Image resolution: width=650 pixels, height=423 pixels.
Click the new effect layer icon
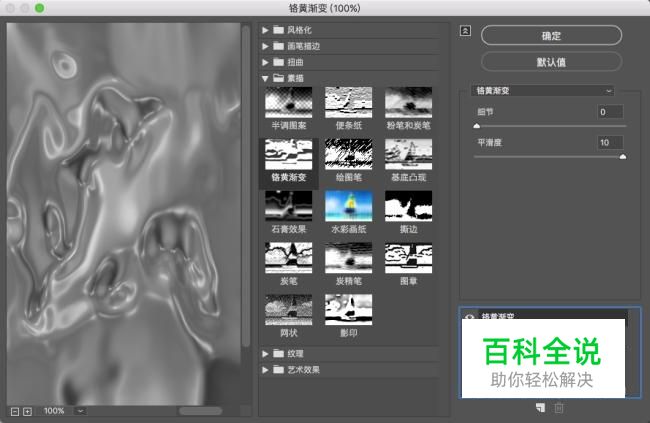pos(540,408)
